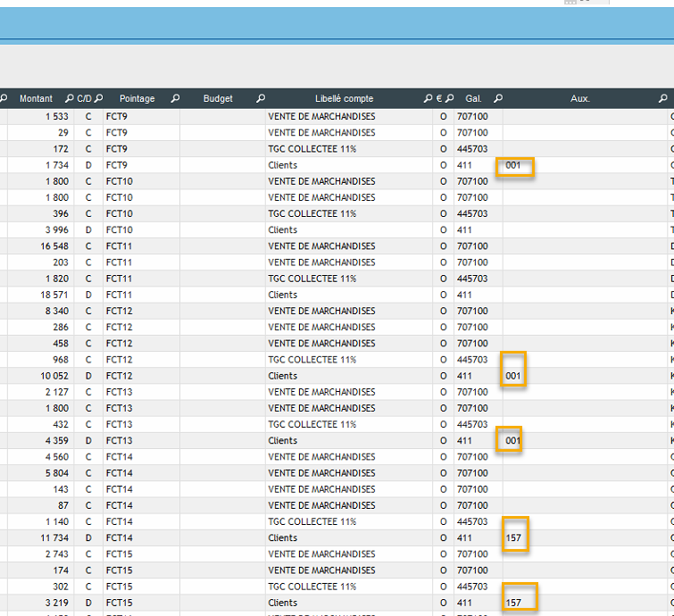Select the Budget column header label
Image resolution: width=674 pixels, height=616 pixels.
click(218, 99)
